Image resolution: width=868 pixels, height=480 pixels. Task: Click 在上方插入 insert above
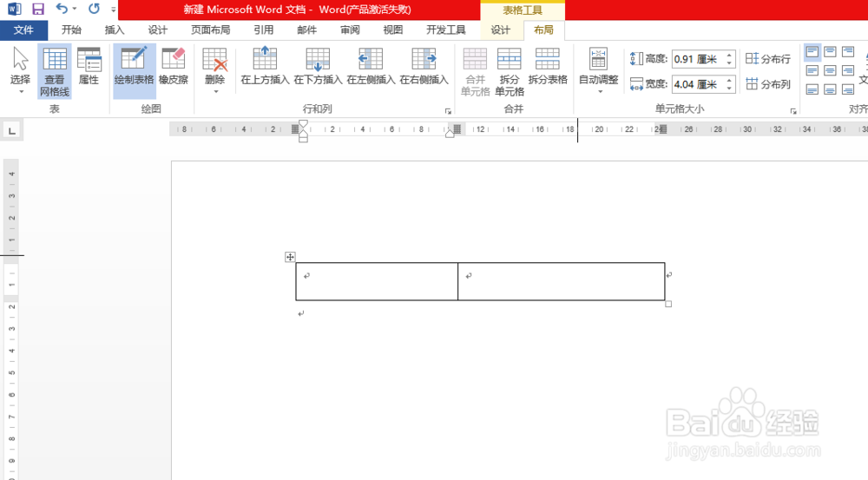tap(265, 67)
